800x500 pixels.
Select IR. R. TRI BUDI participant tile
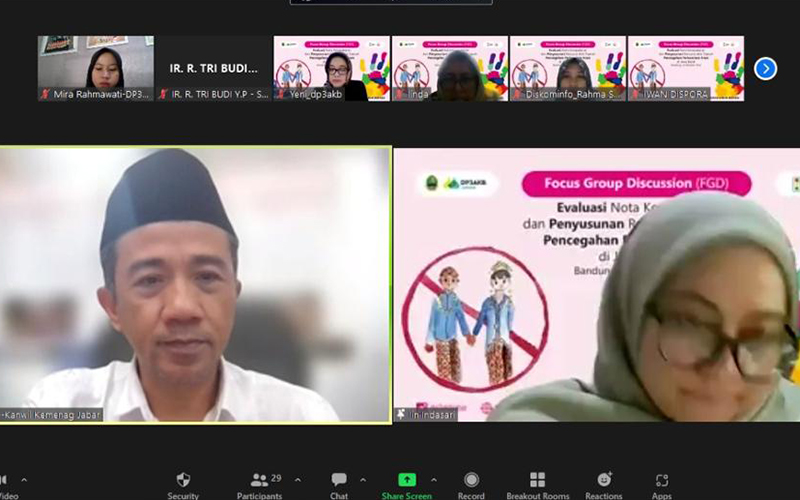point(213,68)
